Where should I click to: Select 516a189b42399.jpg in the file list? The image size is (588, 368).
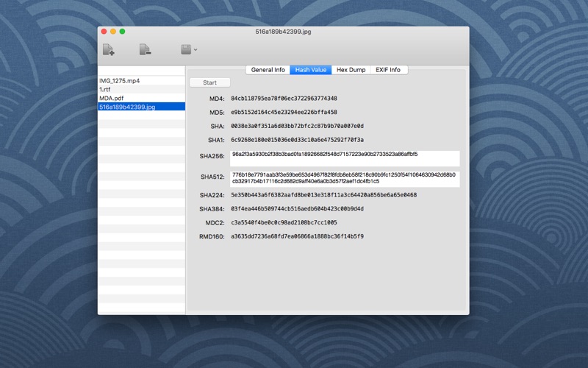click(x=141, y=107)
